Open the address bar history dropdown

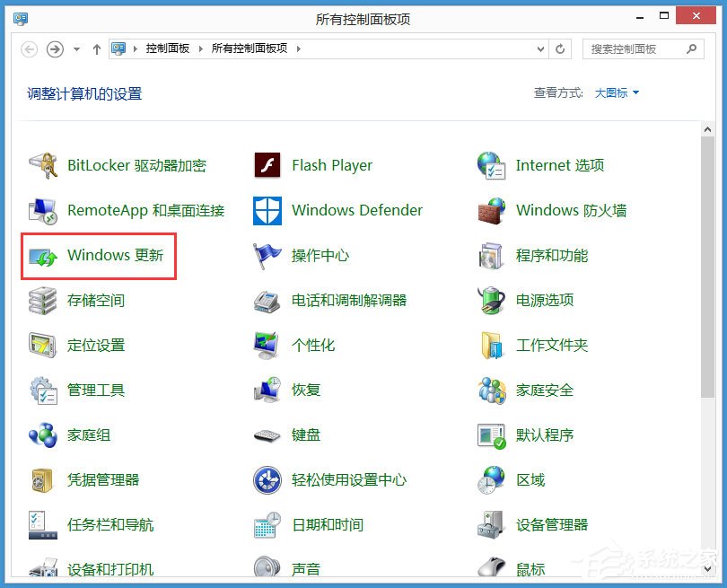[x=539, y=49]
